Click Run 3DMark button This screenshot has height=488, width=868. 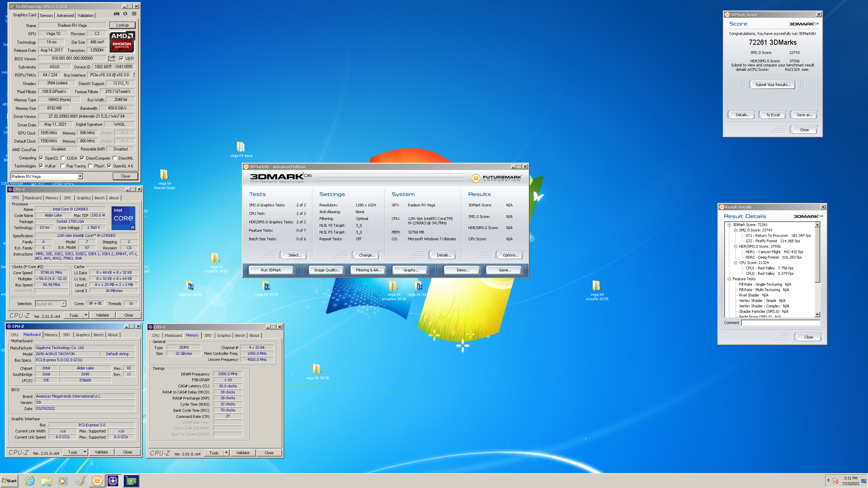[271, 270]
